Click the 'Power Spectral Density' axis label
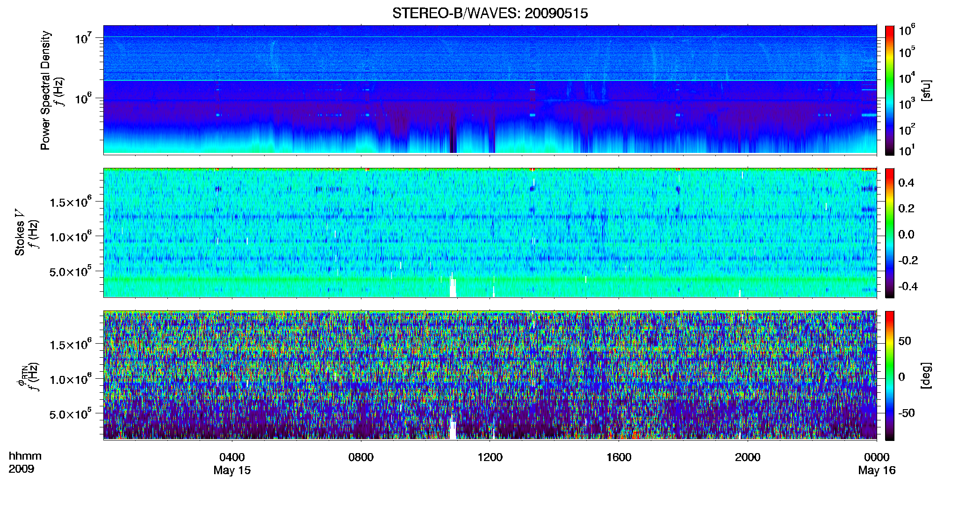 pyautogui.click(x=45, y=90)
